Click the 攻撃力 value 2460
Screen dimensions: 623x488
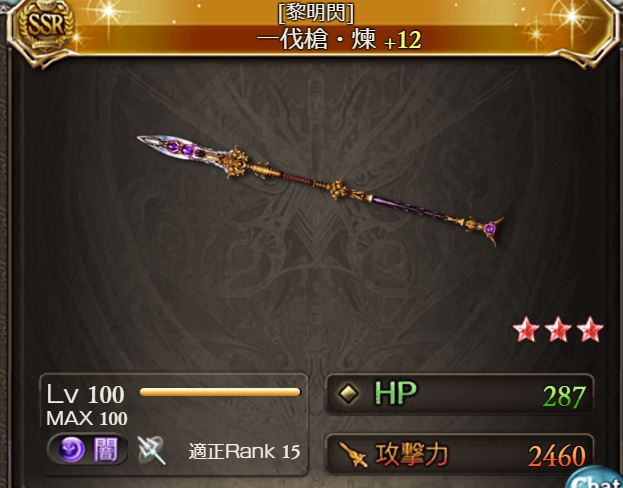[x=557, y=456]
